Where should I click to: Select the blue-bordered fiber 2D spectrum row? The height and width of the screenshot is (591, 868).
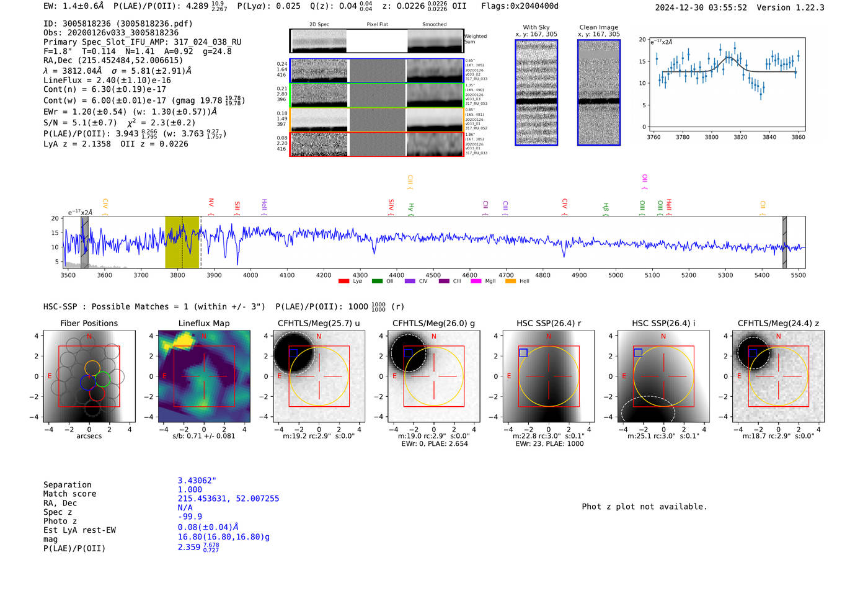pyautogui.click(x=376, y=71)
